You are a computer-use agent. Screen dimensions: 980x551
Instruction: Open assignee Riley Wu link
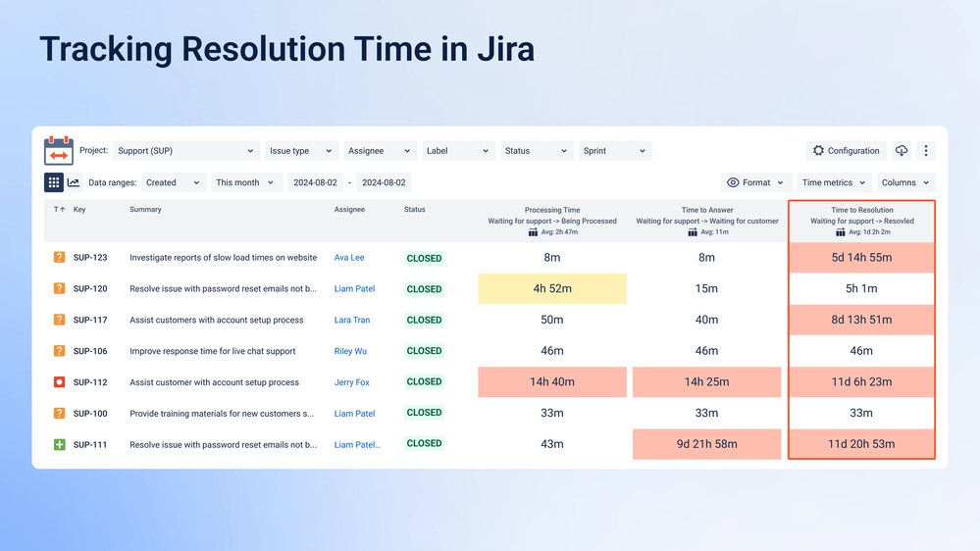[x=350, y=351]
